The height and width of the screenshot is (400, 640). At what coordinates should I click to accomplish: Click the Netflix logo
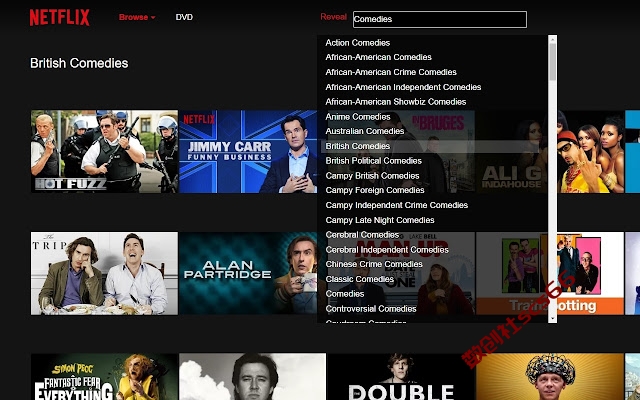60,18
